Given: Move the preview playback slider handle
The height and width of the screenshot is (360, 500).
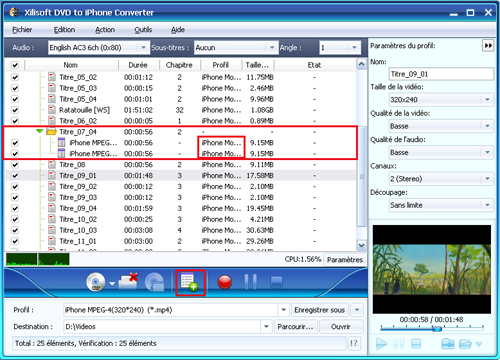Looking at the screenshot, I should (x=437, y=328).
